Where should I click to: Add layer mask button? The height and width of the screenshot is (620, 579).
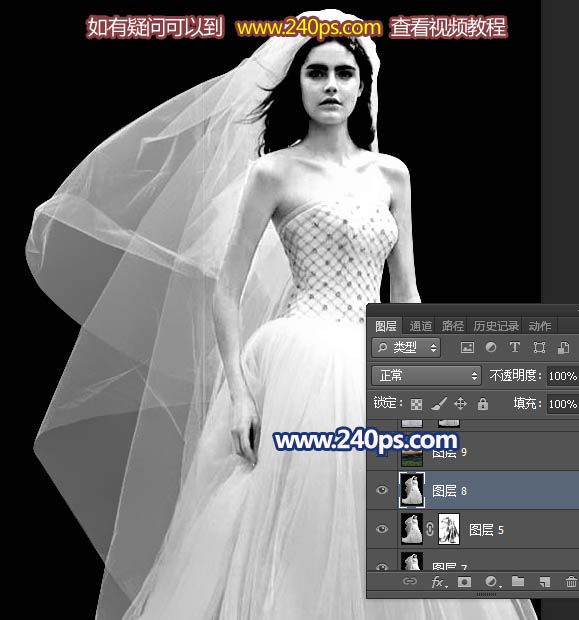point(464,582)
